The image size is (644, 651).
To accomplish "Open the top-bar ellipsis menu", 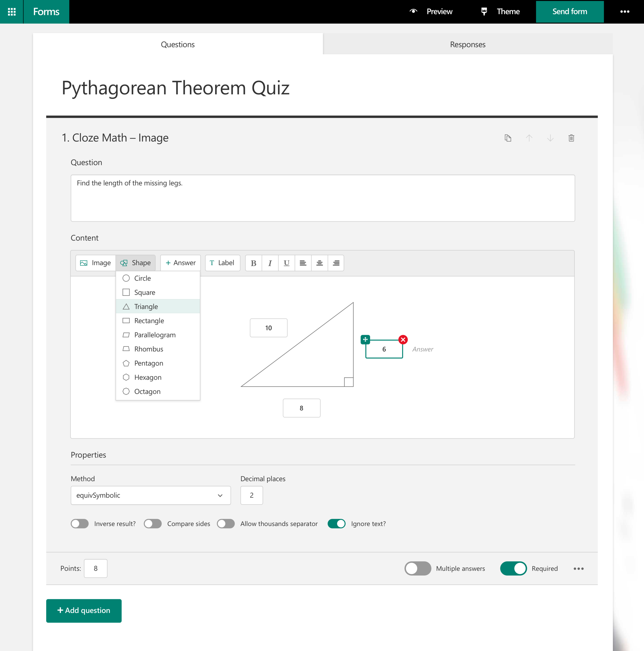I will coord(625,11).
